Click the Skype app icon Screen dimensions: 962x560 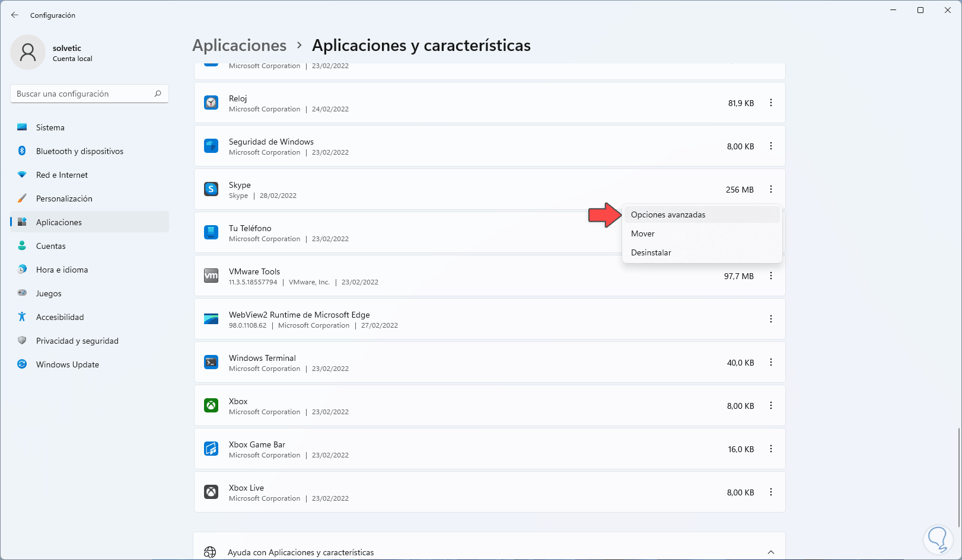coord(211,189)
